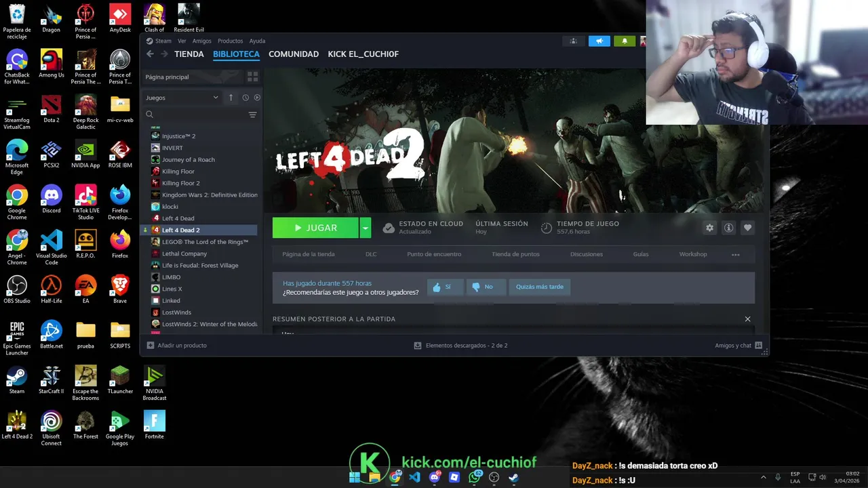Click Steam announcements megaphone icon
This screenshot has height=488, width=868.
click(x=599, y=41)
